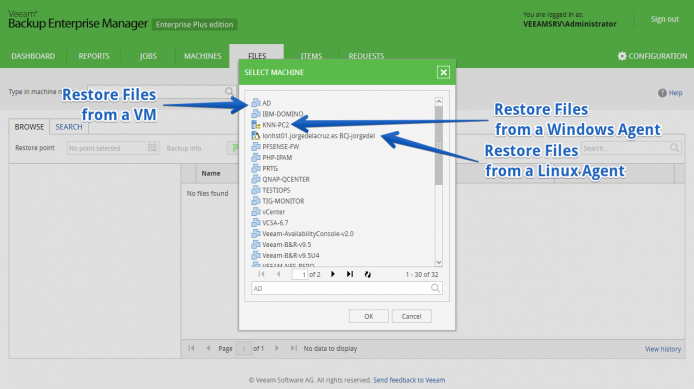Open the Machines tab
The image size is (694, 389).
(x=203, y=56)
